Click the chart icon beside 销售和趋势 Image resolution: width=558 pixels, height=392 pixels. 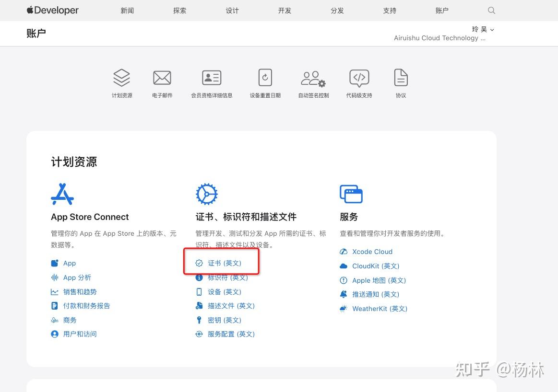coord(54,292)
